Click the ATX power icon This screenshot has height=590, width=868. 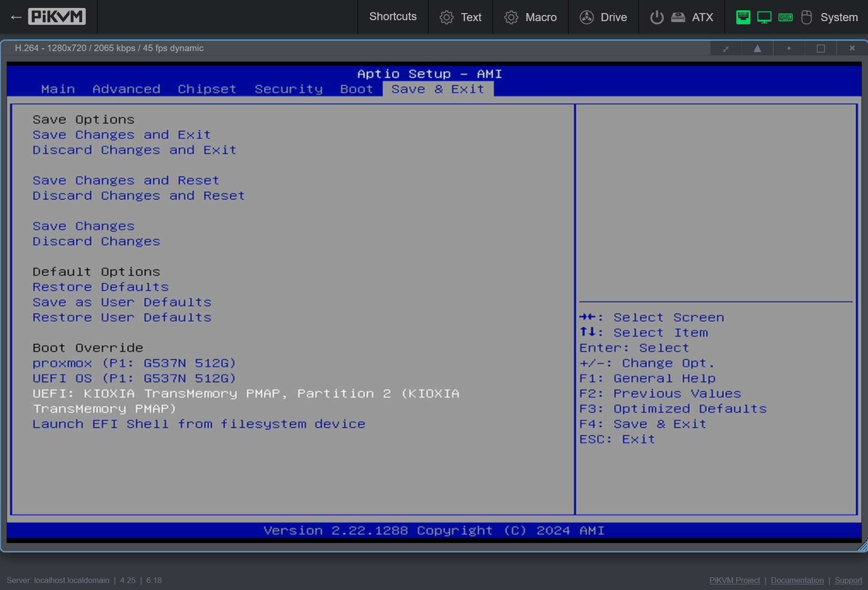[657, 17]
